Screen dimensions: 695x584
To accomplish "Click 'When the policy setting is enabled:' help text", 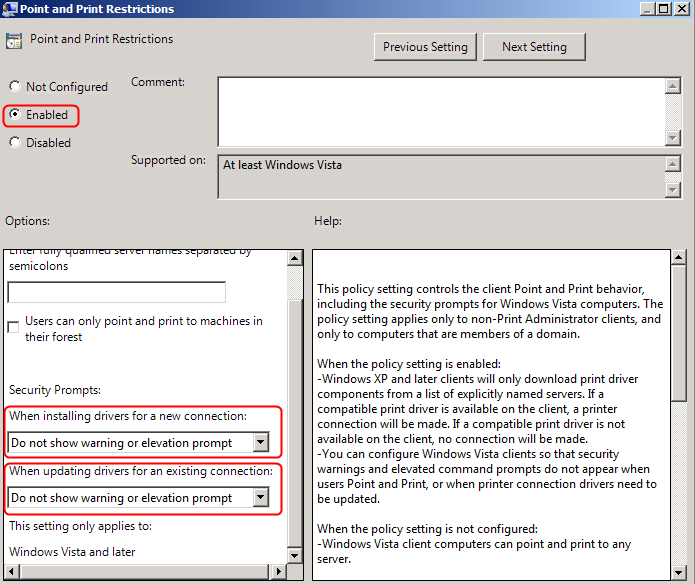I will pyautogui.click(x=409, y=364).
